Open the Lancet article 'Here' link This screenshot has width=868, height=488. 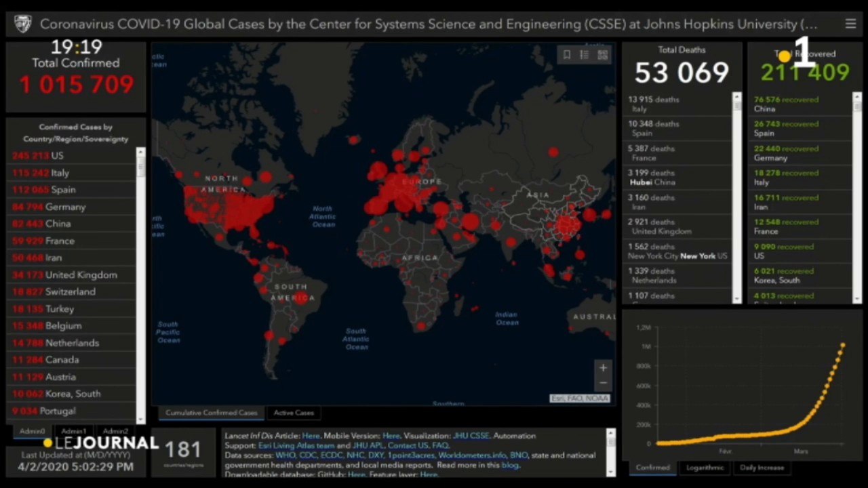click(311, 436)
